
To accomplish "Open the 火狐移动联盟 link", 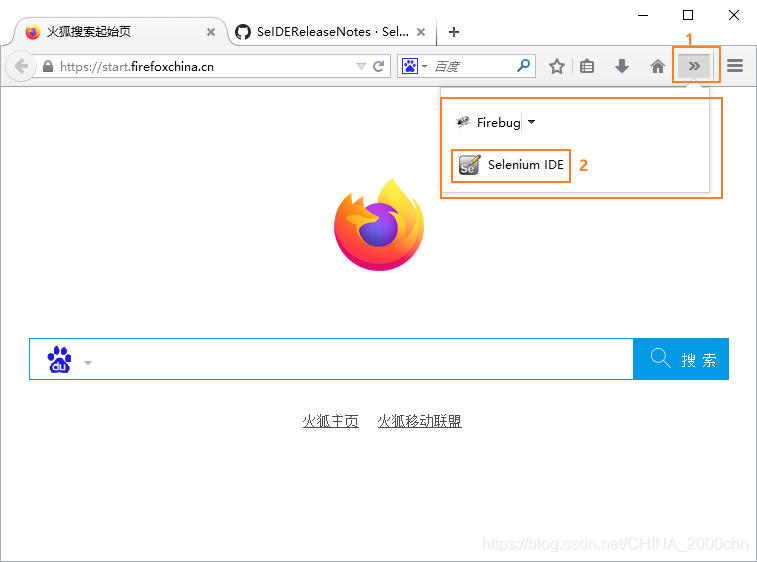I will [x=420, y=422].
